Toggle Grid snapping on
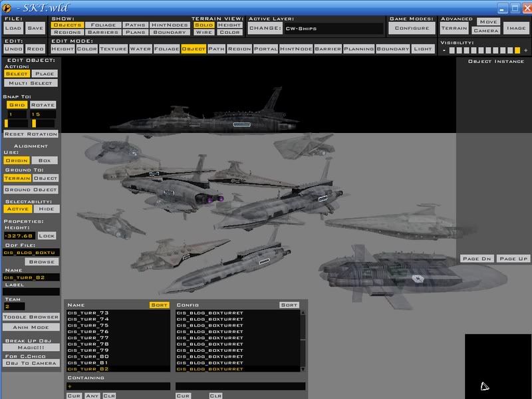532x399 pixels. (x=17, y=105)
